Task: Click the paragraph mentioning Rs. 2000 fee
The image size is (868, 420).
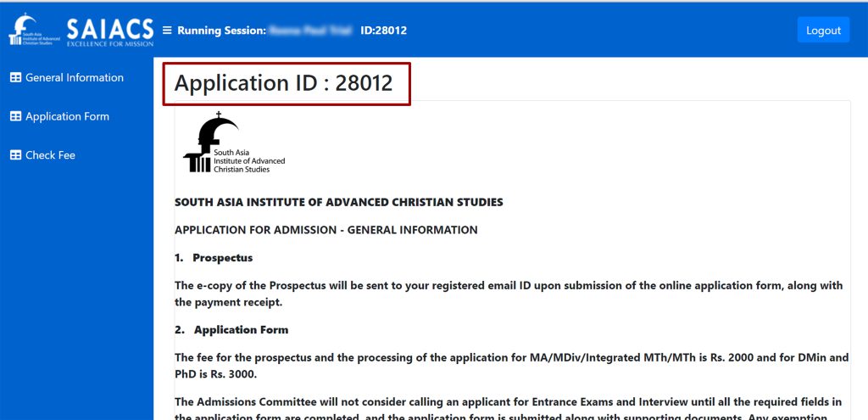Action: (511, 366)
